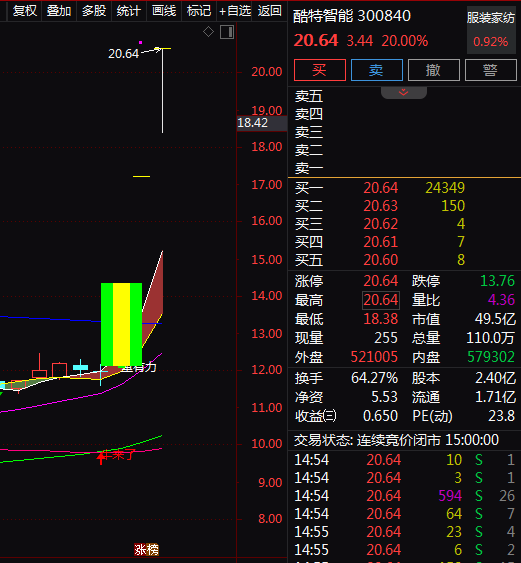Select the 买一 price 20.64

coord(381,188)
